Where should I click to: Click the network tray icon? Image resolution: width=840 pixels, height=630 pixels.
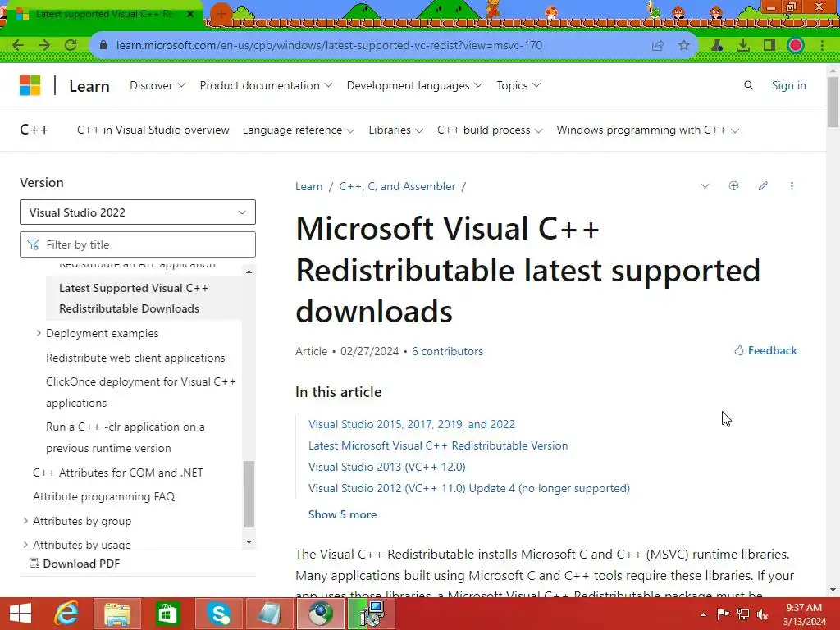[x=743, y=614]
